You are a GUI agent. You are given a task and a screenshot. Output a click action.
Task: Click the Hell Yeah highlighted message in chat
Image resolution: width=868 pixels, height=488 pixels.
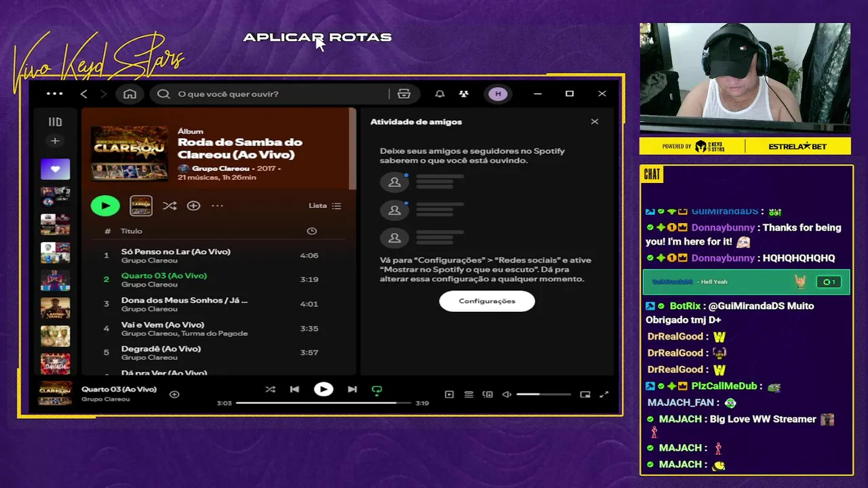pos(746,282)
